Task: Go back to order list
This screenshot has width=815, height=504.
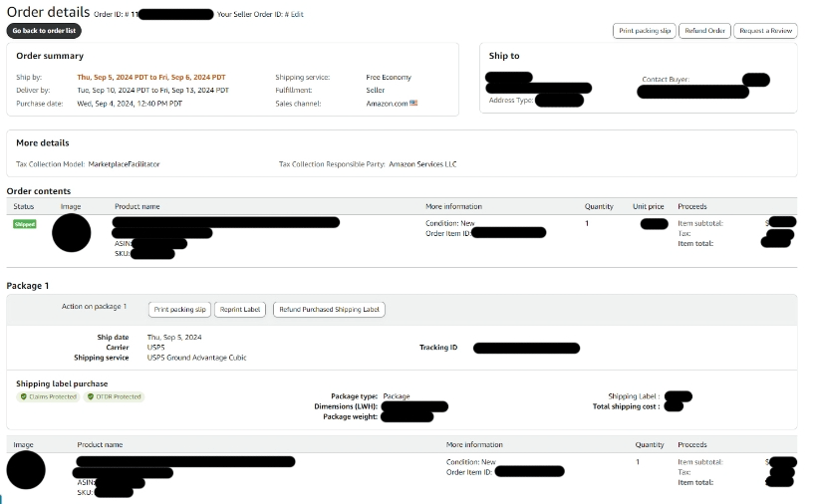Action: click(x=46, y=31)
